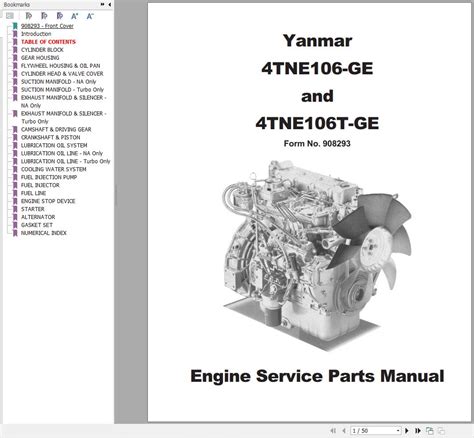Viewport: 474px width, 438px height.
Task: Jump to the ALTERNATOR bookmark
Action: (38, 217)
